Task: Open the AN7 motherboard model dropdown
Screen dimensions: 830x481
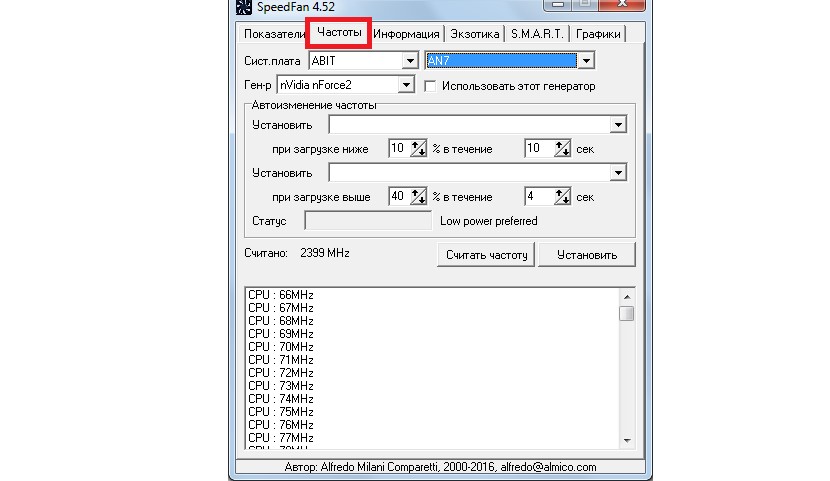Action: pos(586,61)
